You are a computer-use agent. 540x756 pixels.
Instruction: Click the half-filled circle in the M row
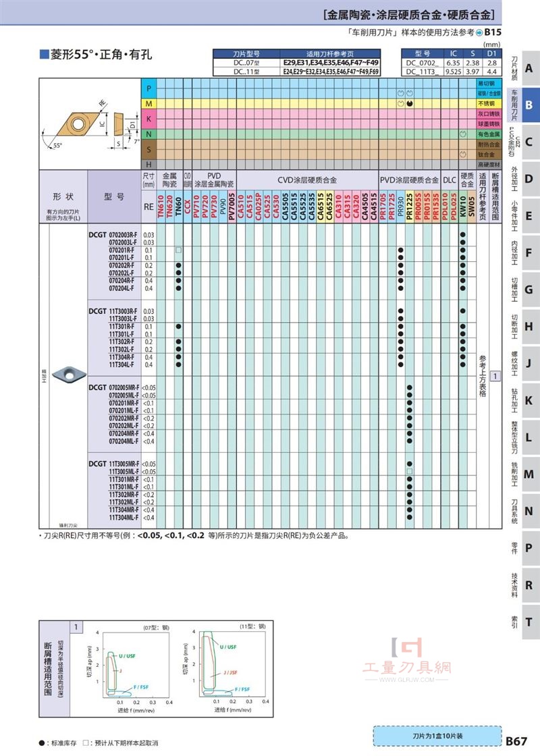point(409,104)
